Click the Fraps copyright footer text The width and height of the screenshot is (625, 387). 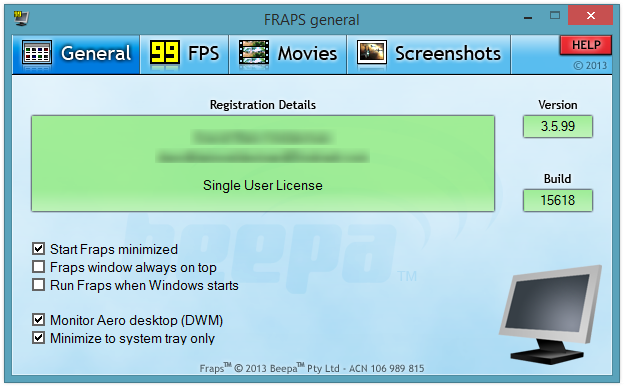click(x=312, y=368)
